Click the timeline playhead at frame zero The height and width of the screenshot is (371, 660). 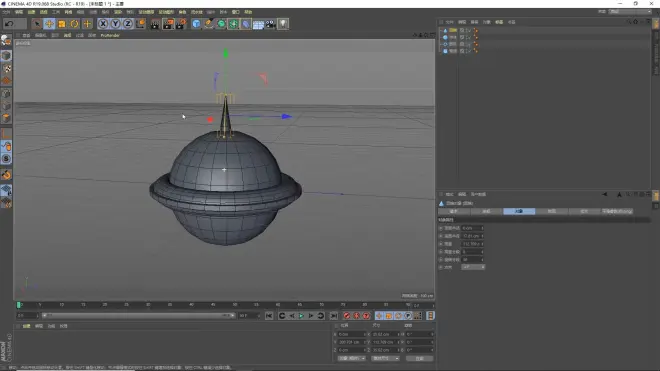(19, 305)
